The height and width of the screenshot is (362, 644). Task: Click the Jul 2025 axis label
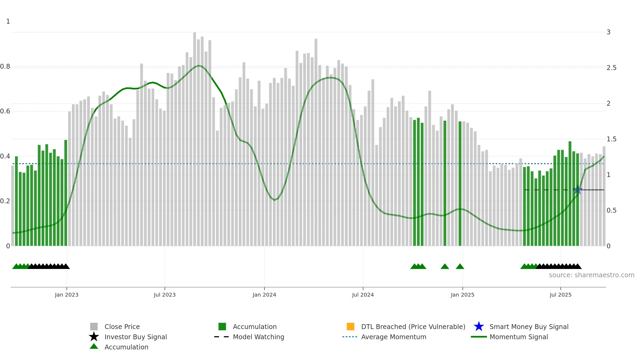pos(561,295)
